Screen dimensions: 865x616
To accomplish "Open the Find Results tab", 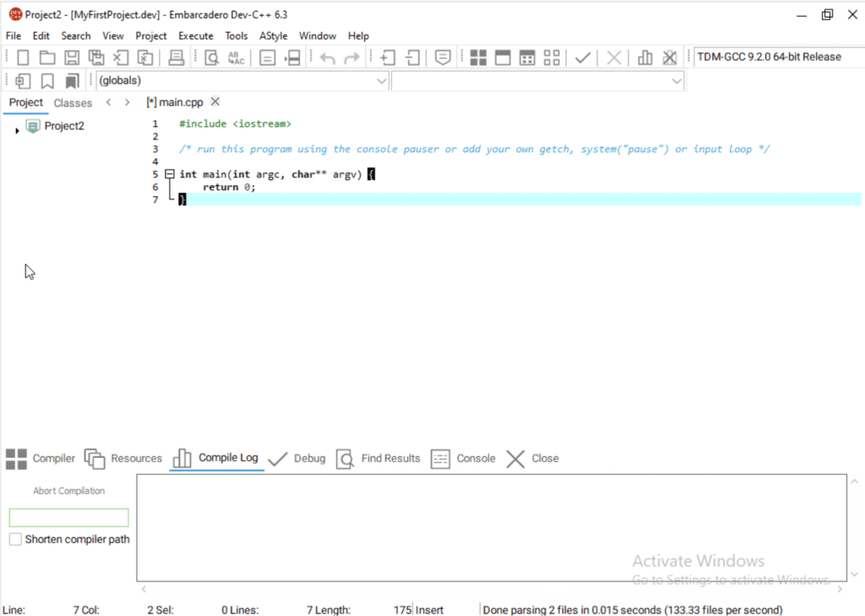I will coord(378,458).
